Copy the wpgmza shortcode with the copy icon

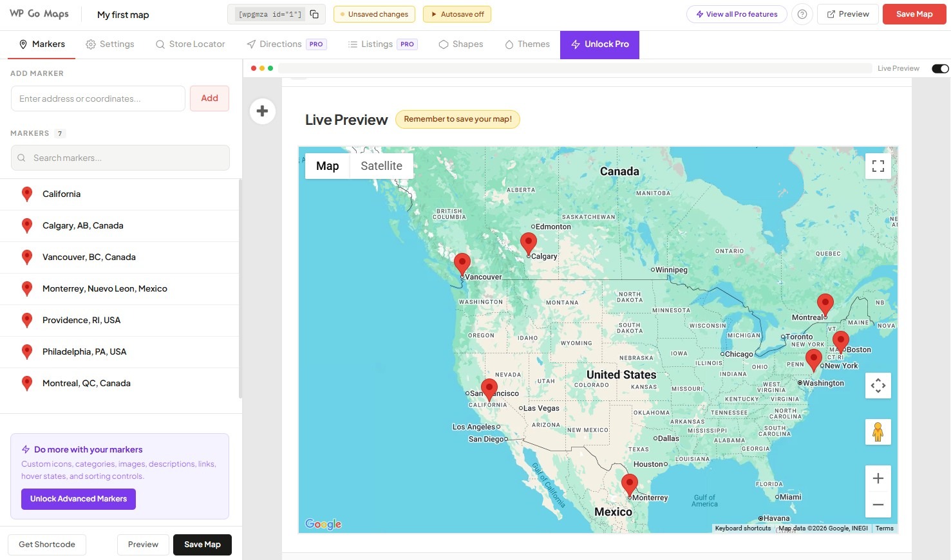pyautogui.click(x=314, y=14)
